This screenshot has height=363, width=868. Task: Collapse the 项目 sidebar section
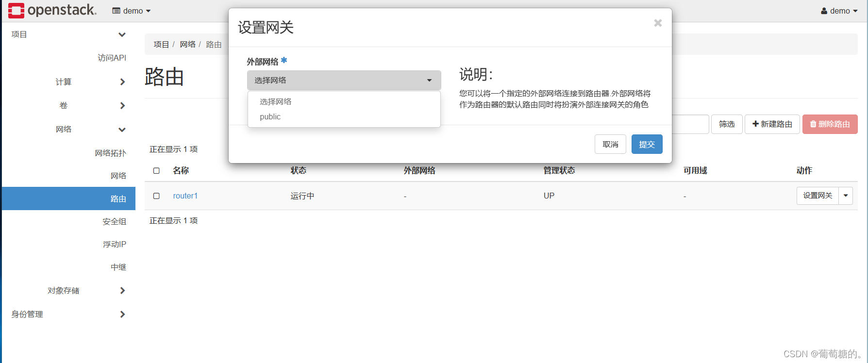[x=68, y=34]
